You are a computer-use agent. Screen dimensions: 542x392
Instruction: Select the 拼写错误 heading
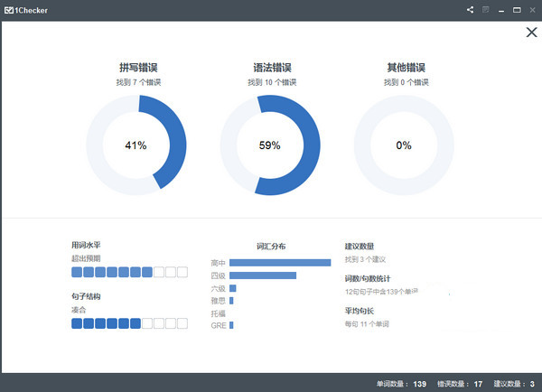138,68
